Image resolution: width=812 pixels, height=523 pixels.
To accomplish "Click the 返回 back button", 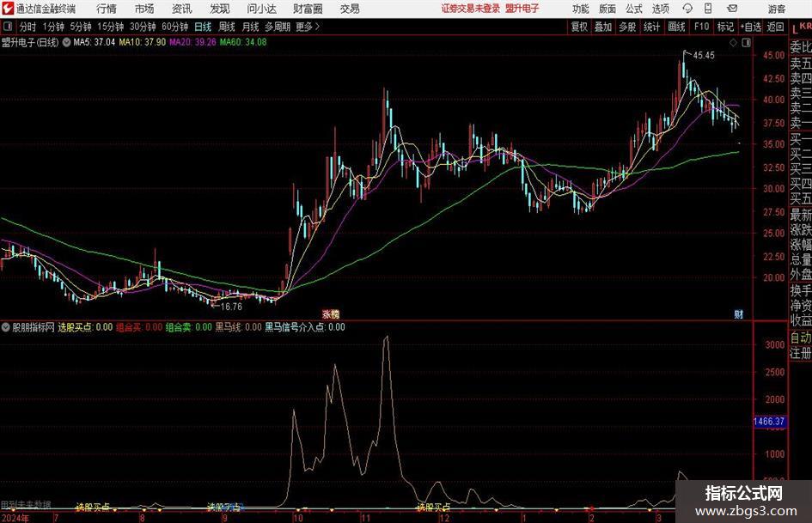I will pos(775,27).
